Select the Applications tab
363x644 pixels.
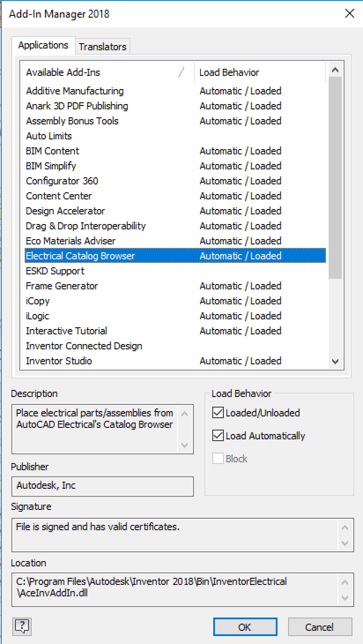[43, 45]
